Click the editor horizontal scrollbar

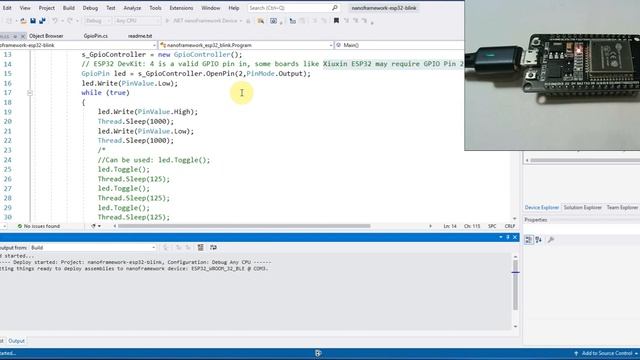244,226
